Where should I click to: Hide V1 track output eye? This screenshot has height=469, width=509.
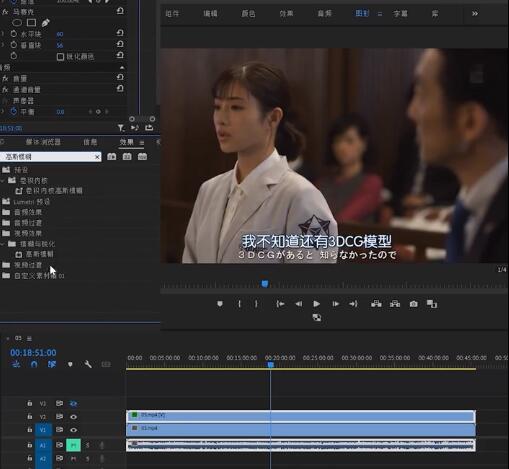click(x=73, y=430)
